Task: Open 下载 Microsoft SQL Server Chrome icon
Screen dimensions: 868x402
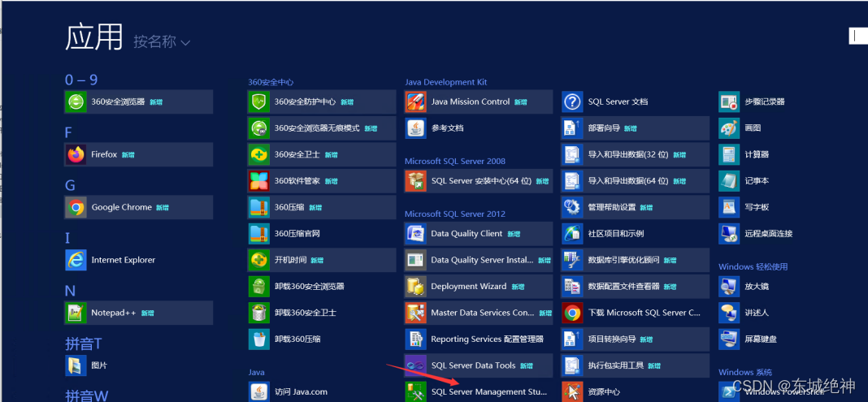Action: coord(572,313)
